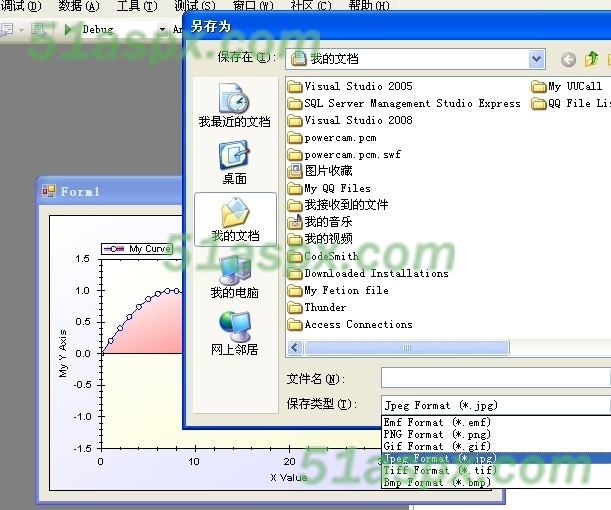Screen dimensions: 611x510
Task: Click the Up One Level folder icon
Action: [592, 59]
